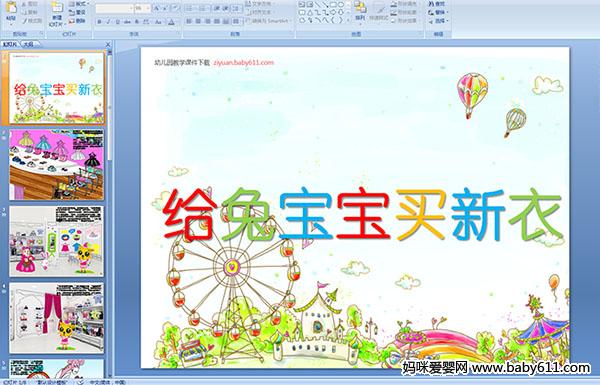The width and height of the screenshot is (600, 385).
Task: Switch to the Outline (大纲) pane tab
Action: tap(28, 44)
